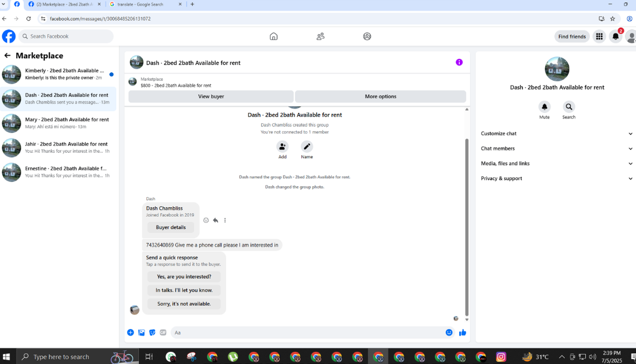
Task: Search in conversation magnifier icon
Action: click(569, 107)
